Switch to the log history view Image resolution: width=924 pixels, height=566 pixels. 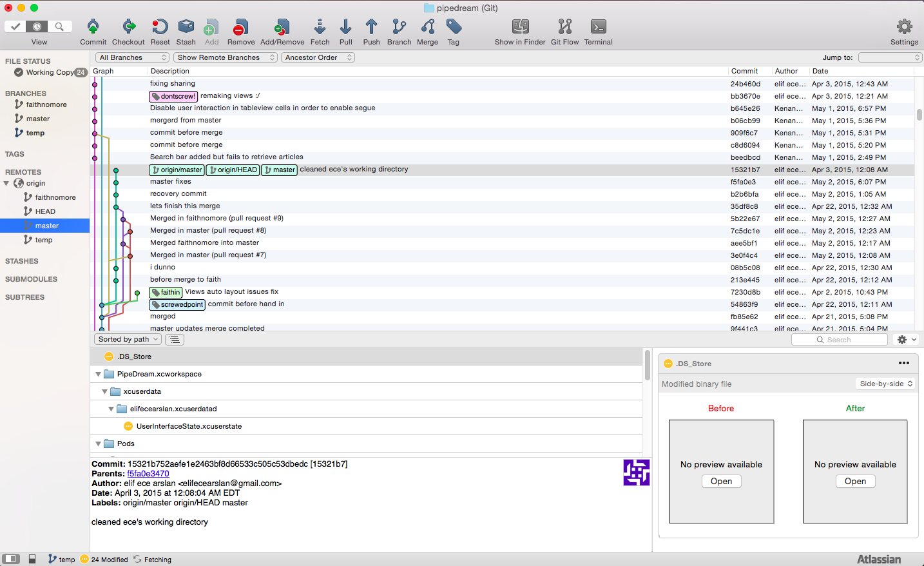point(37,26)
